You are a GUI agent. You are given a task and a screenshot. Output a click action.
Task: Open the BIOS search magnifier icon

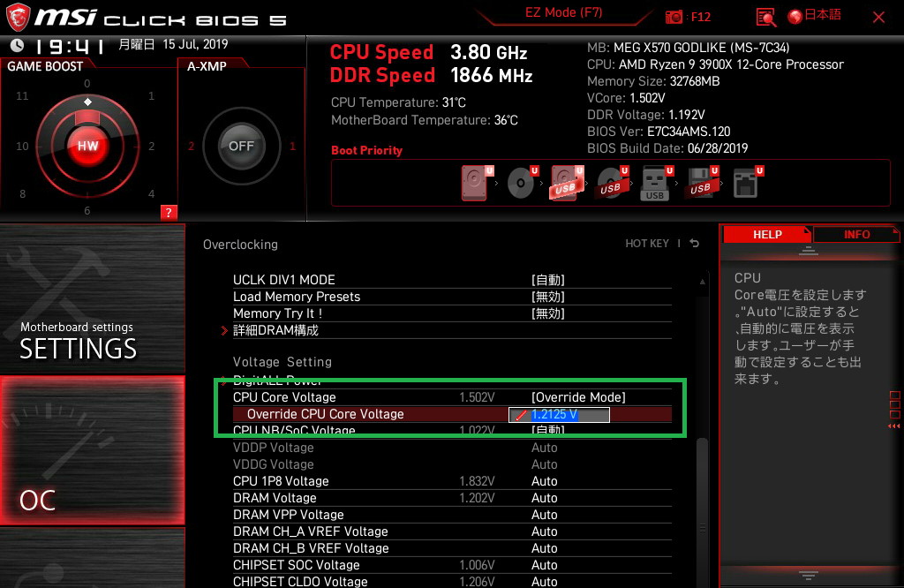pyautogui.click(x=765, y=18)
